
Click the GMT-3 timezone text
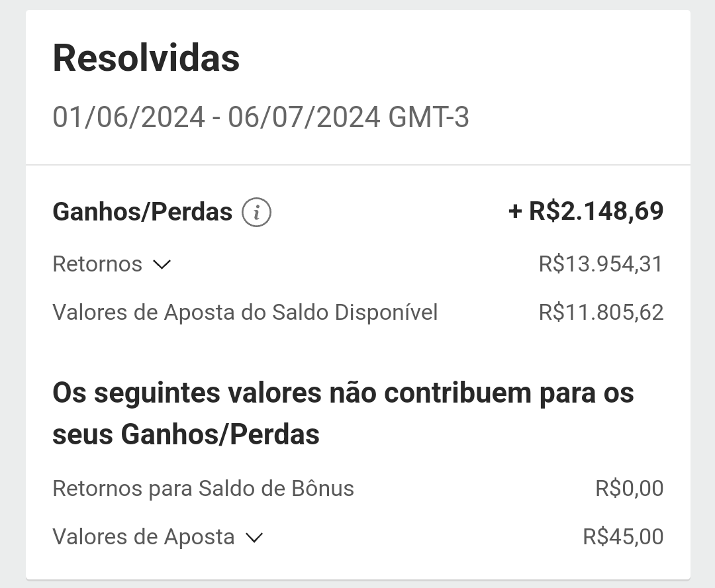pos(428,117)
